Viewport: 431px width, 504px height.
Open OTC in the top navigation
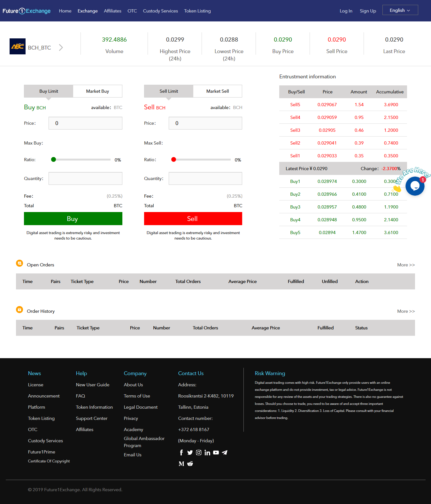coord(132,11)
